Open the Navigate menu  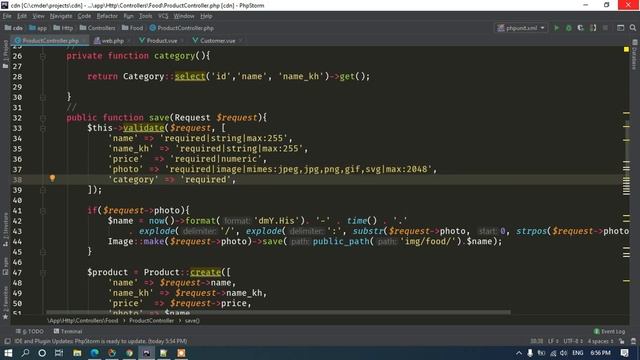pos(61,16)
